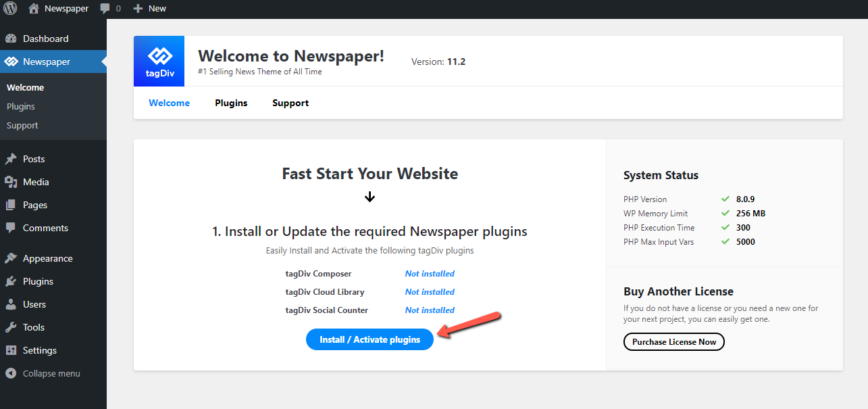Click the Settings sliders icon in sidebar
Screen dimensions: 868x409
pyautogui.click(x=11, y=350)
